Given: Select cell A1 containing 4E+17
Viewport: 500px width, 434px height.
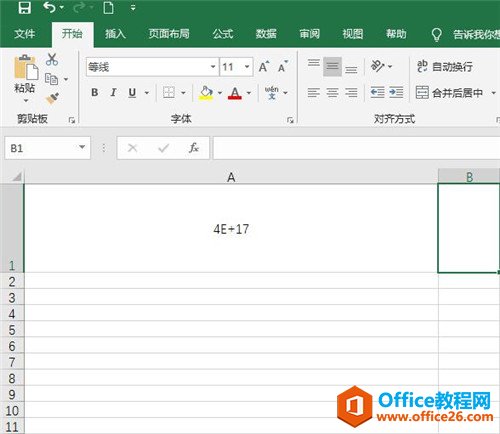Looking at the screenshot, I should click(231, 229).
